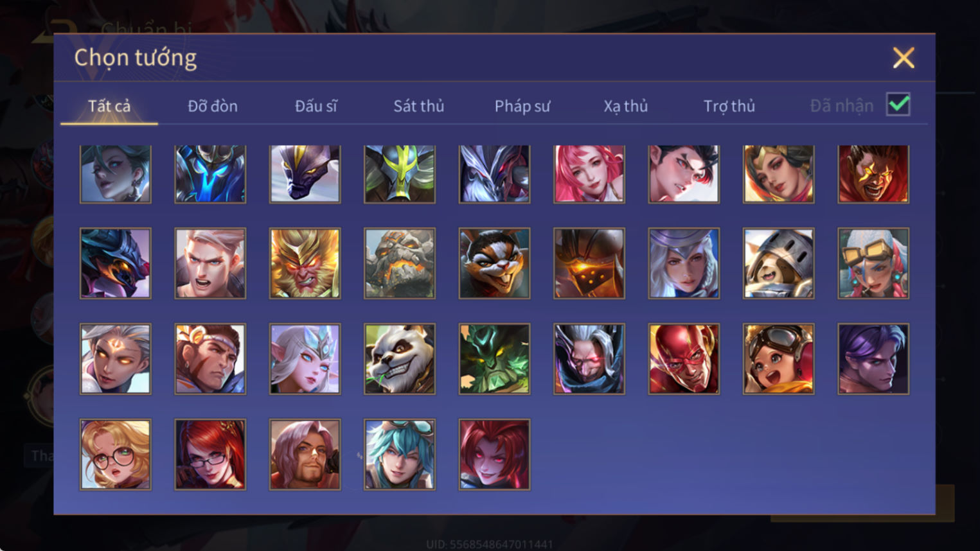This screenshot has height=551, width=980.
Task: Choose the panda hero portrait
Action: pos(400,359)
